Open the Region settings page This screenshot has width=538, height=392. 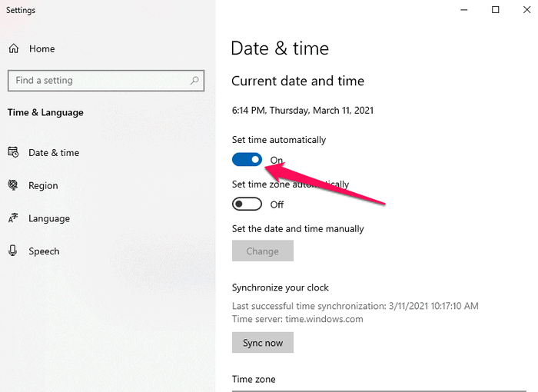click(43, 185)
